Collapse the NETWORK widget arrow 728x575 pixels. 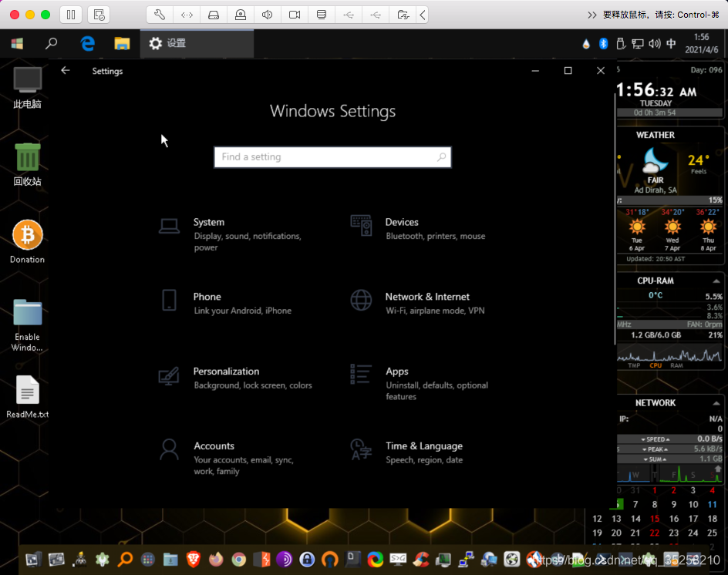pos(716,403)
